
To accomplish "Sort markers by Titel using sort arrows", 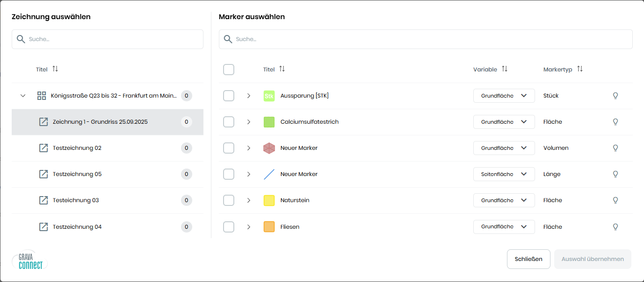I will coord(282,69).
